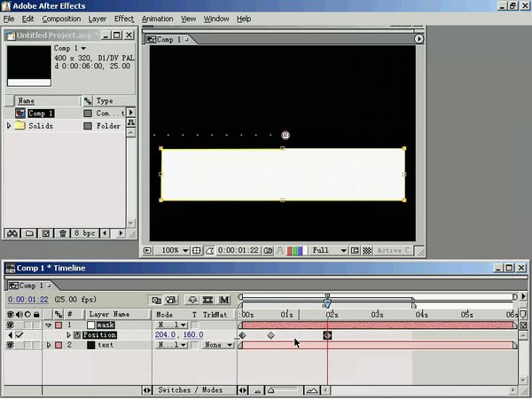
Task: Click the timeline zoom in large mountains icon
Action: click(312, 390)
